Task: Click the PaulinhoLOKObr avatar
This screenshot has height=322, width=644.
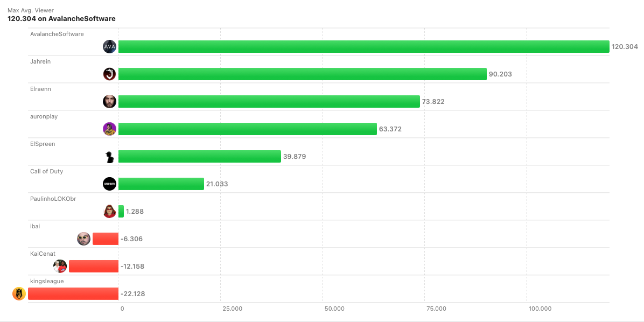Action: click(109, 211)
